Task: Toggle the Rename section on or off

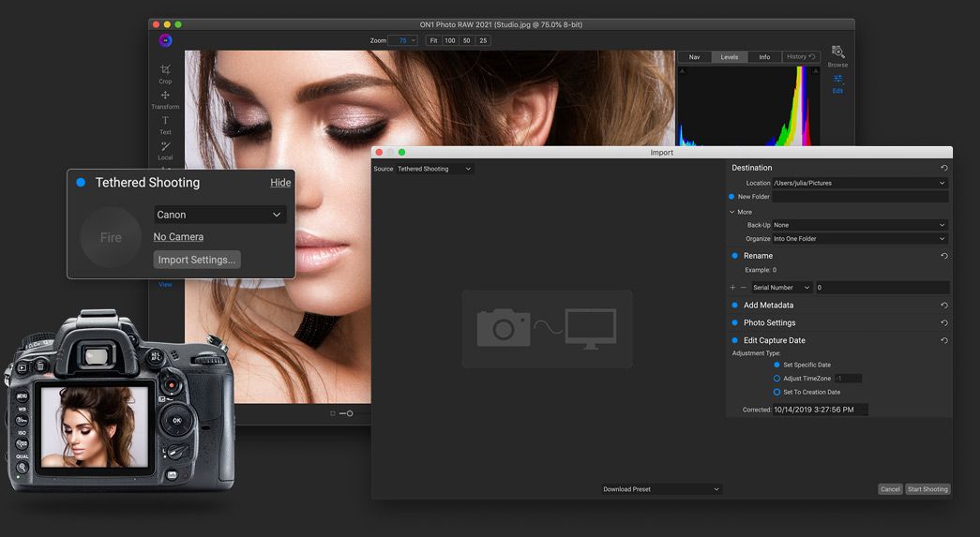Action: click(x=735, y=256)
